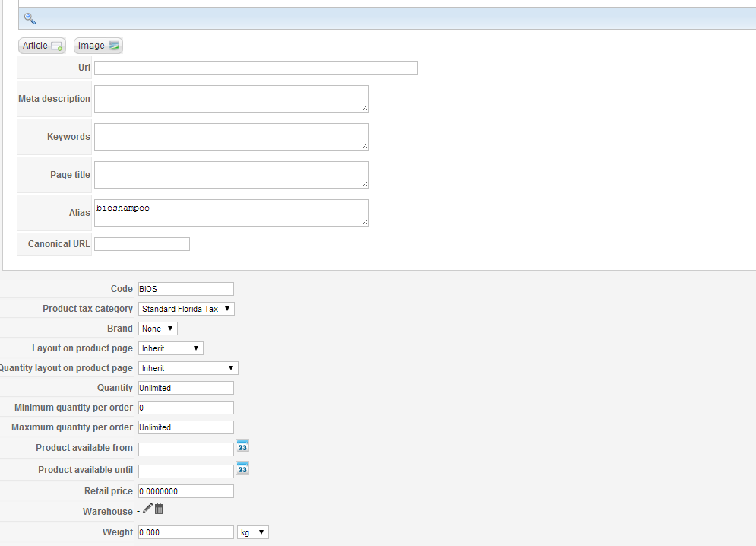The image size is (756, 546).
Task: Open the Brand dropdown
Action: (x=158, y=329)
